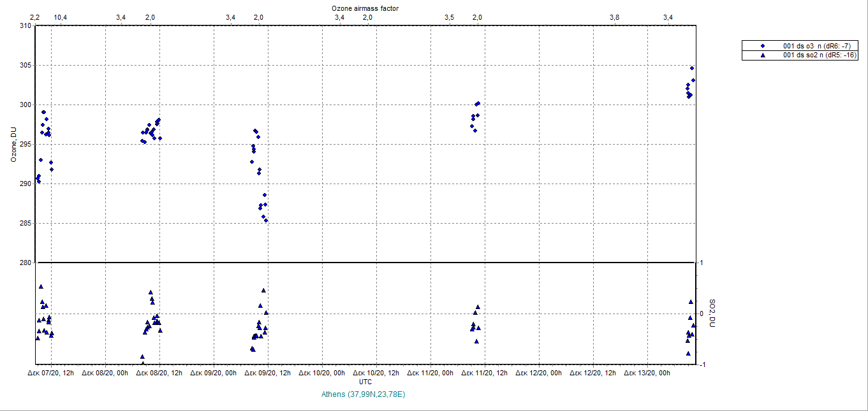This screenshot has width=868, height=411.
Task: Click the 'Δεκ 10/20, 00h' time axis label
Action: click(322, 373)
